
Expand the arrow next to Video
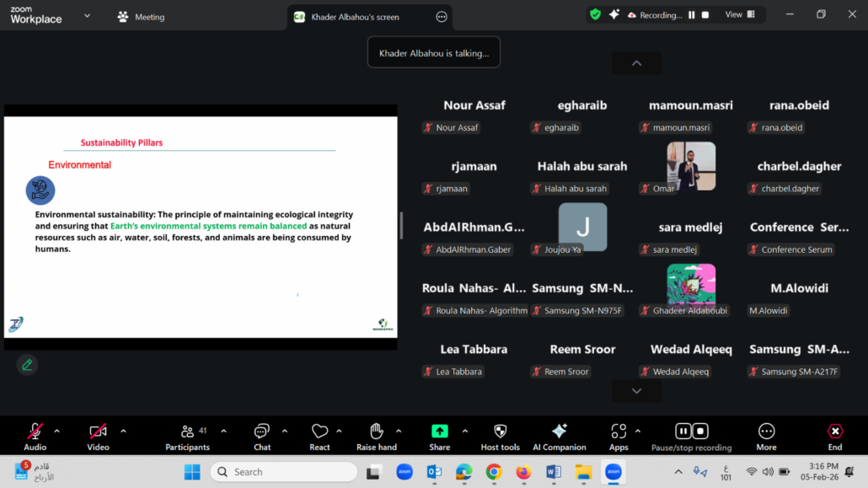pos(123,431)
